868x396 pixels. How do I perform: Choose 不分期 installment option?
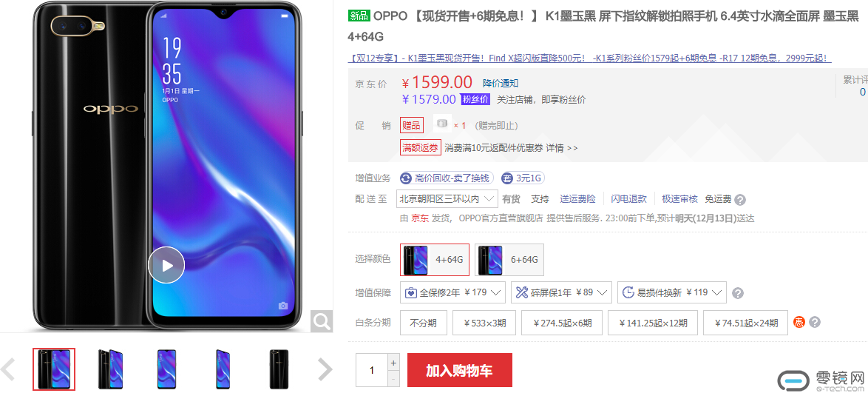[x=424, y=323]
